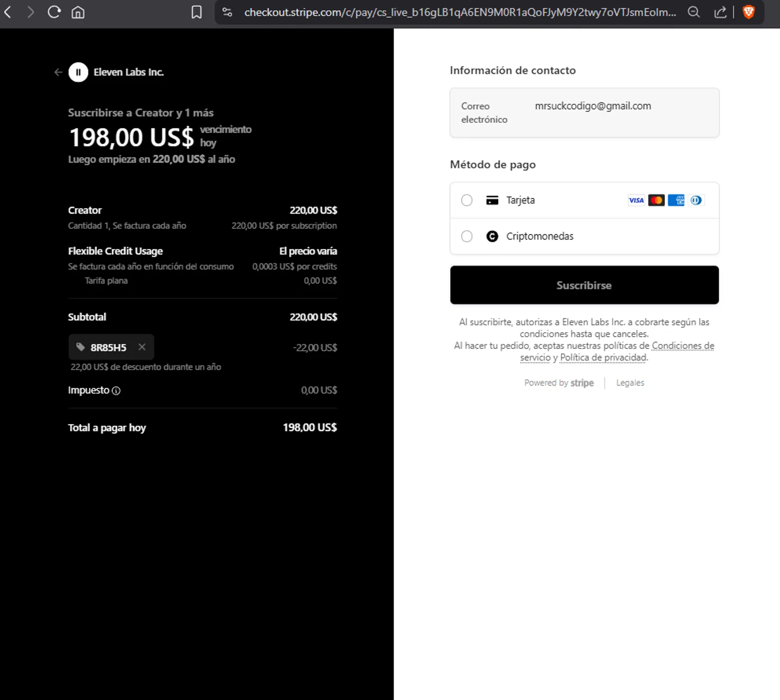The width and height of the screenshot is (780, 700).
Task: Click the tag icon on promo code chip
Action: click(81, 347)
